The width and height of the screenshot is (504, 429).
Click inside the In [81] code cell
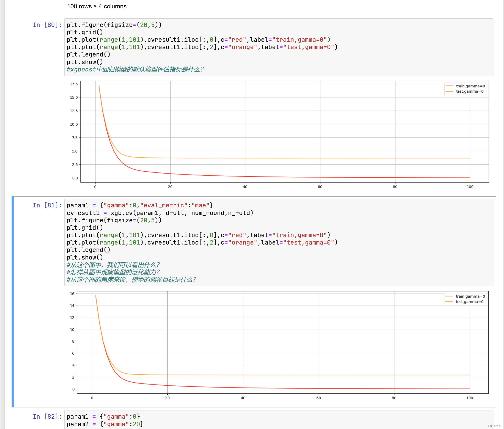pos(279,243)
